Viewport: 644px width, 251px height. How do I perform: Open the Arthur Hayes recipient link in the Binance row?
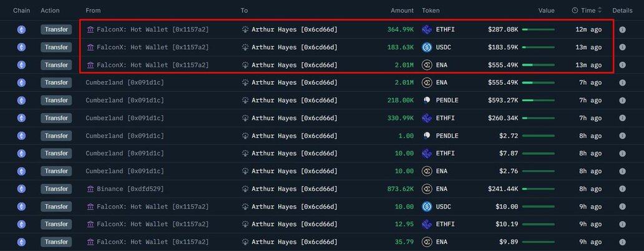pyautogui.click(x=294, y=189)
